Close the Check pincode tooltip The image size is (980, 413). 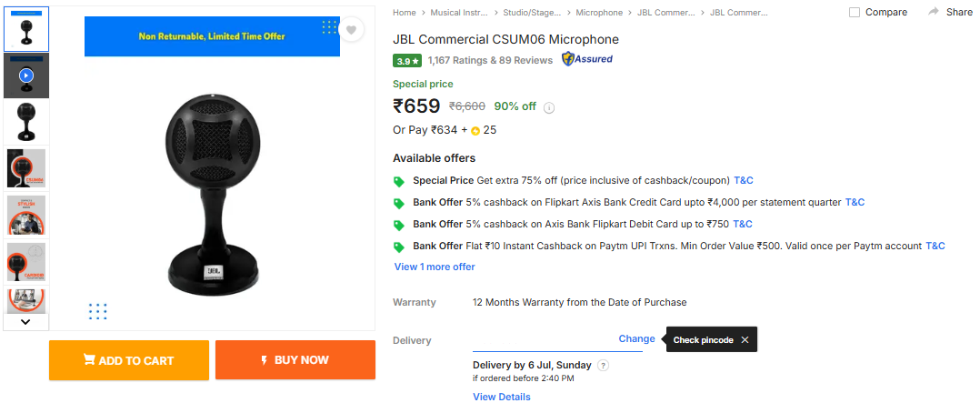(x=745, y=340)
